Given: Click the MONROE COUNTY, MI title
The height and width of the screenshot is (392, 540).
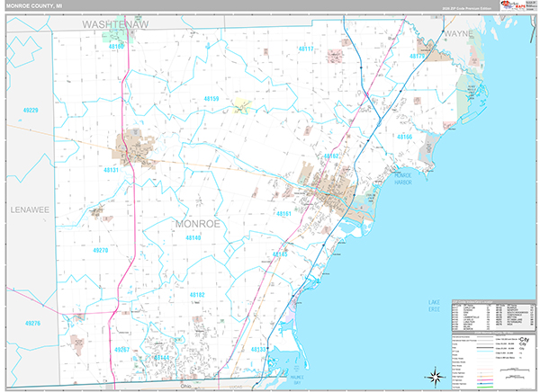Looking at the screenshot, I should pyautogui.click(x=33, y=7).
